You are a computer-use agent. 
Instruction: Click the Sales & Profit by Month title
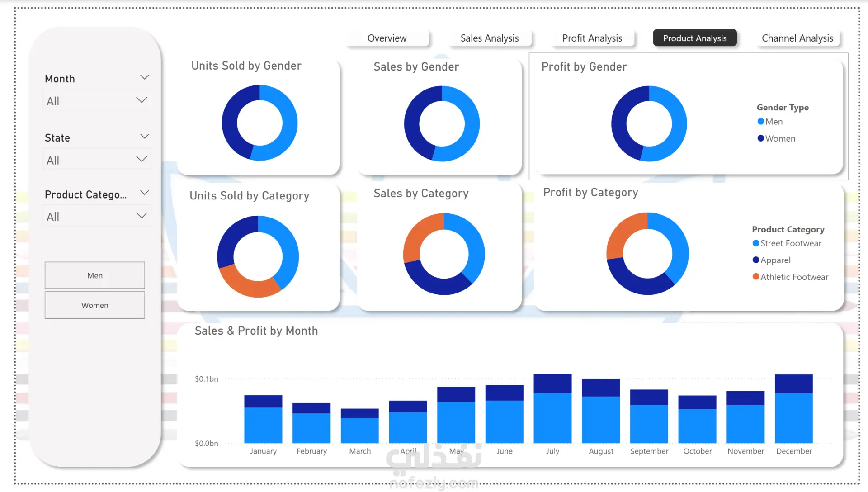256,331
